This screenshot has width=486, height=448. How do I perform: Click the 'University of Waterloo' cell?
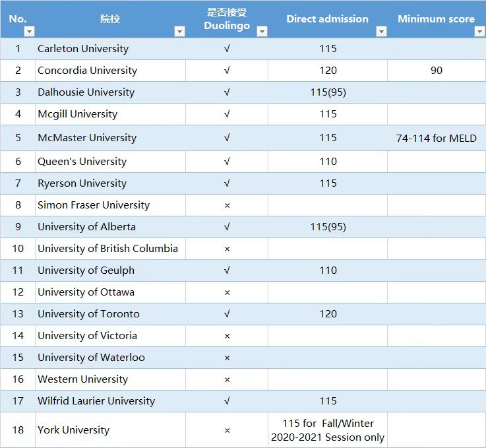point(110,358)
